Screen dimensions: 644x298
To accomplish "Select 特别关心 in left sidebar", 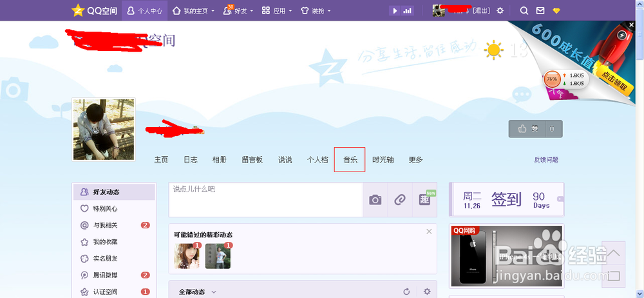I will tap(114, 209).
